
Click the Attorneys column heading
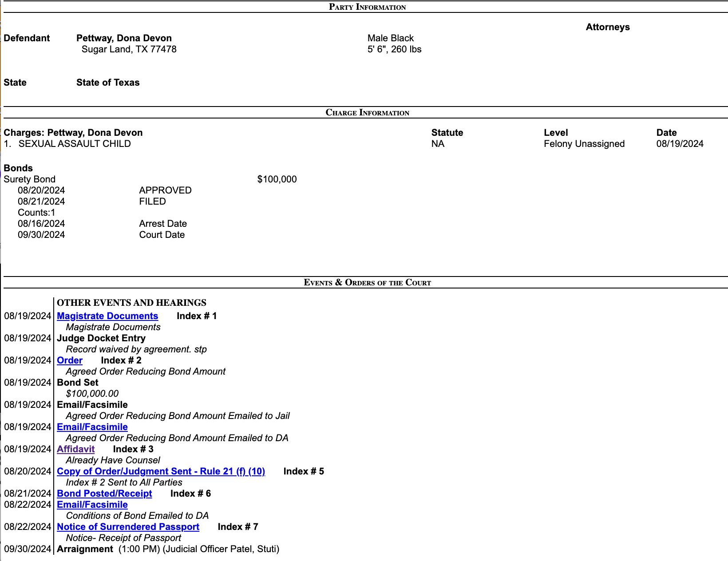coord(608,27)
